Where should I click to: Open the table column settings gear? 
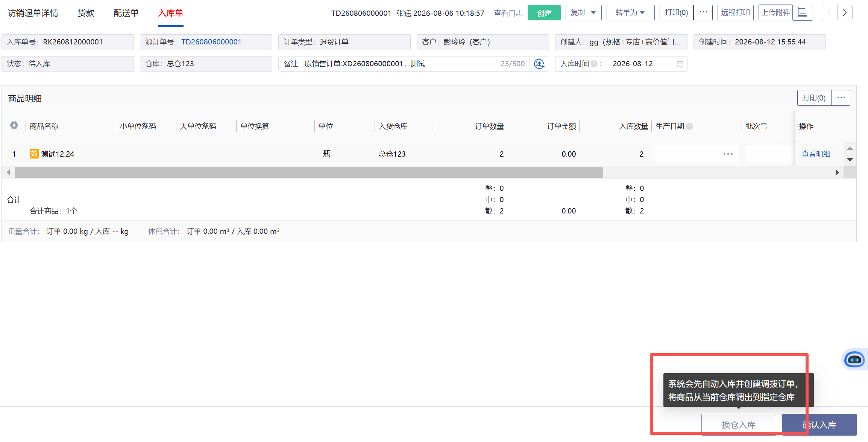coord(14,125)
